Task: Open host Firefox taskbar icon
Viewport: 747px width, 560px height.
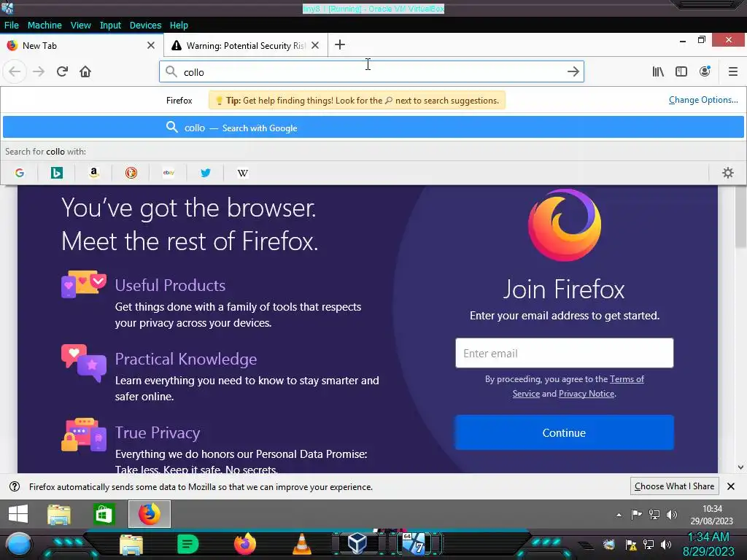Action: click(x=245, y=544)
